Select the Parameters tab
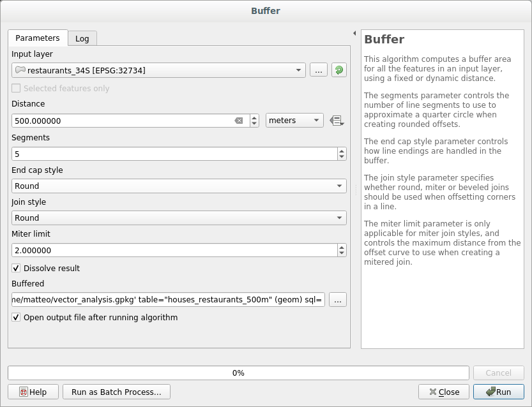The height and width of the screenshot is (407, 532). [38, 38]
